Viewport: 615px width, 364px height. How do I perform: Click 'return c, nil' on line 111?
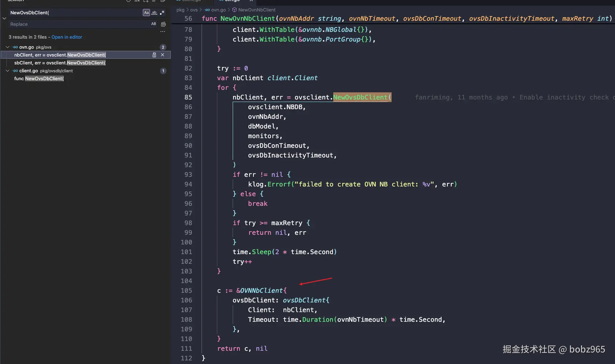tap(242, 349)
